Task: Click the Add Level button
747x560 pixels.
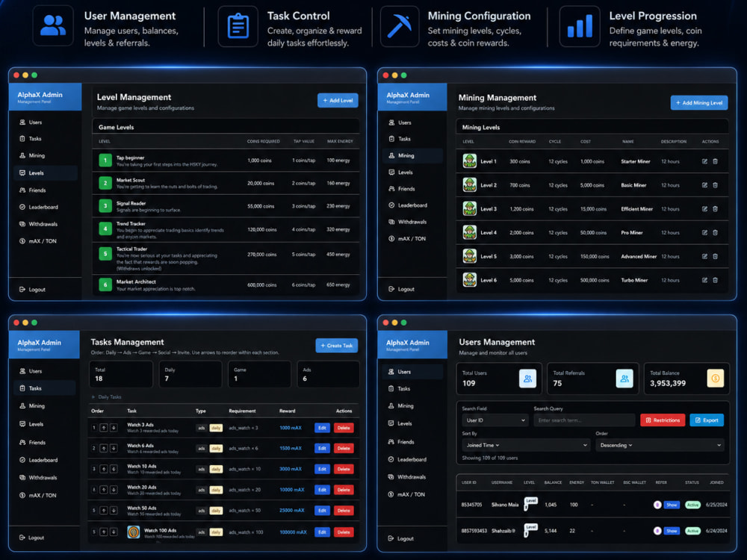Action: click(338, 101)
